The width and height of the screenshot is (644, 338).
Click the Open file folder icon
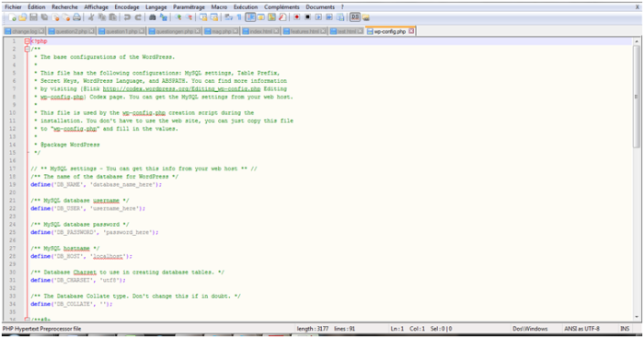tap(23, 17)
